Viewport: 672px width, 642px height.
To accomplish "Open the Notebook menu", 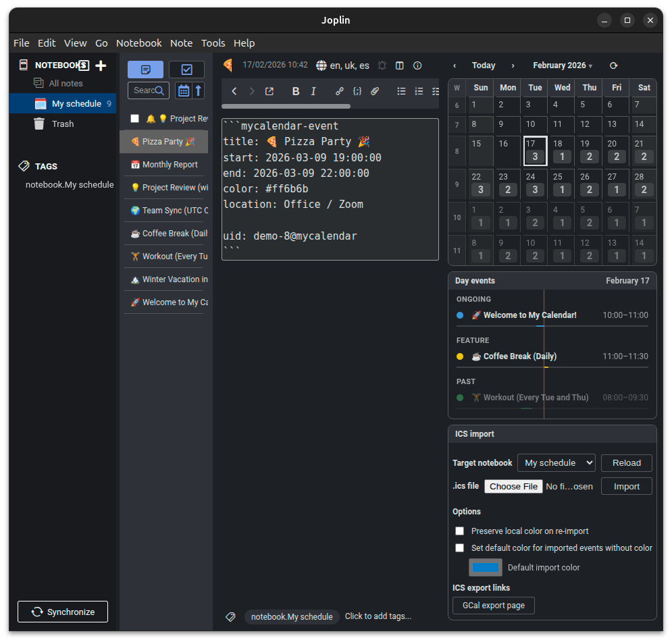I will (x=139, y=43).
